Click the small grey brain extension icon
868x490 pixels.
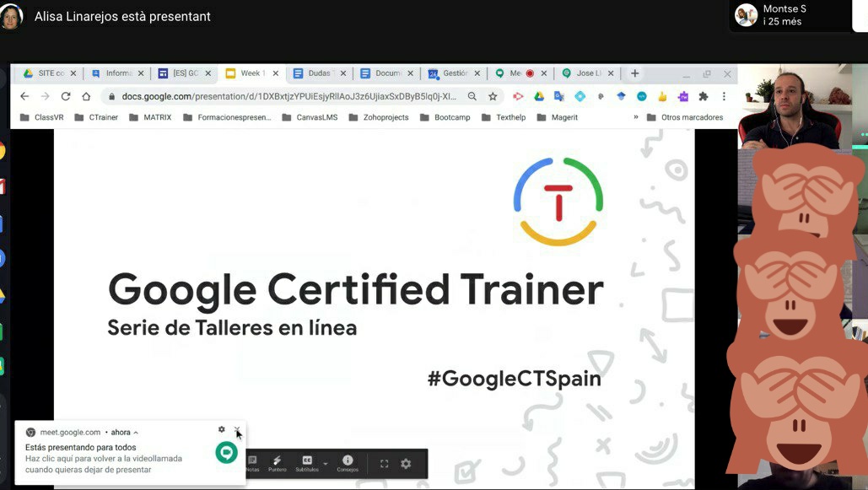(x=601, y=96)
